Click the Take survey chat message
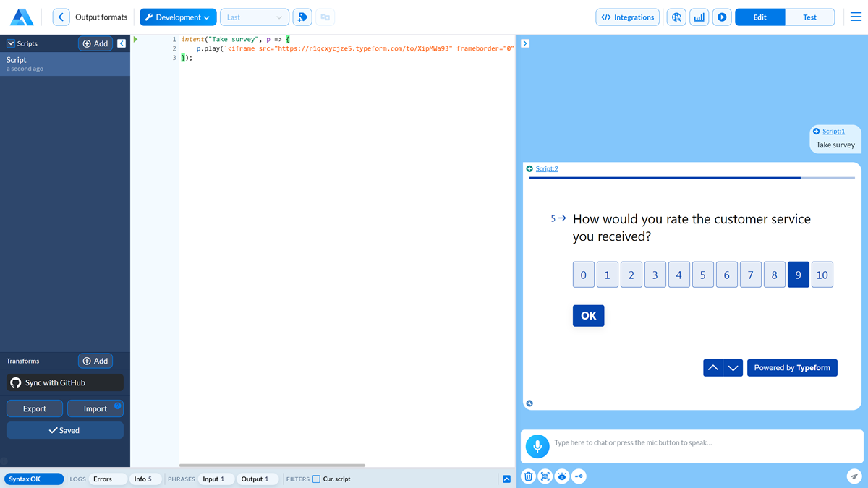This screenshot has width=868, height=488. coord(835,145)
